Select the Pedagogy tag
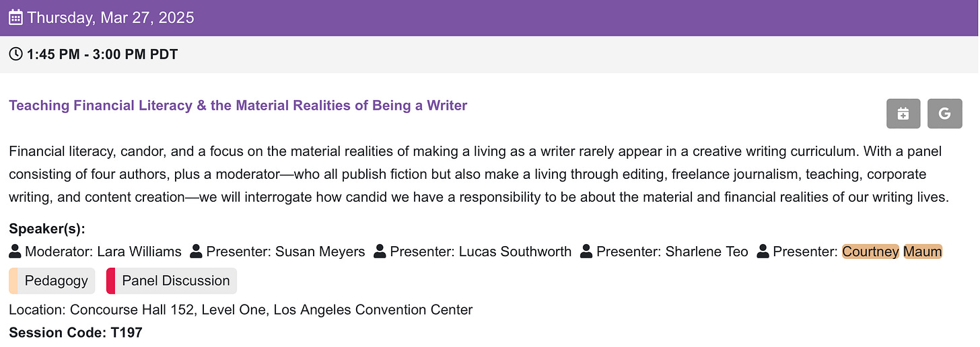 tap(52, 281)
